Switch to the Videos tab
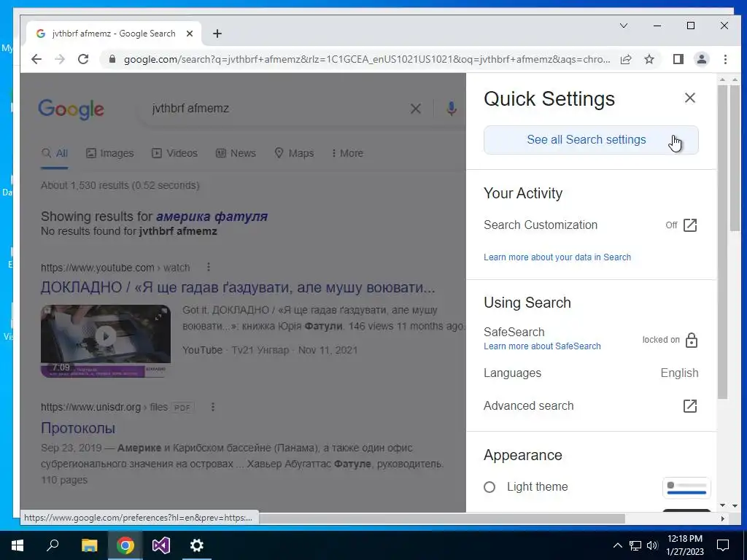 pyautogui.click(x=174, y=153)
